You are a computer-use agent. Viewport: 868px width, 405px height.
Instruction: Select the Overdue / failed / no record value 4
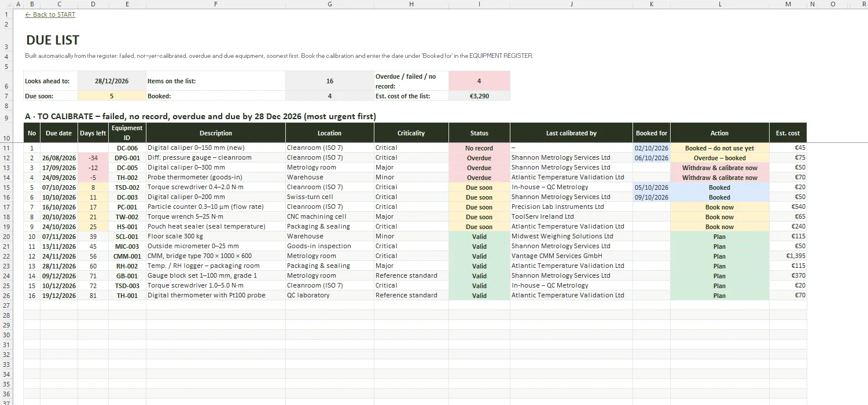coord(479,81)
